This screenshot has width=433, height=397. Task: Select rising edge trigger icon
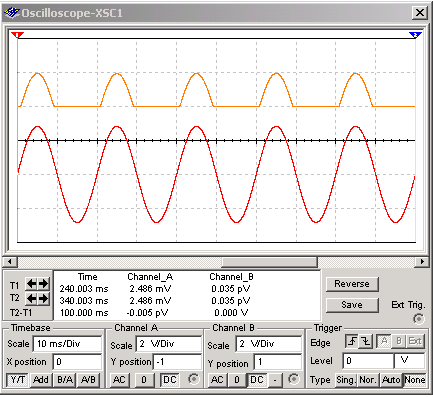[352, 341]
